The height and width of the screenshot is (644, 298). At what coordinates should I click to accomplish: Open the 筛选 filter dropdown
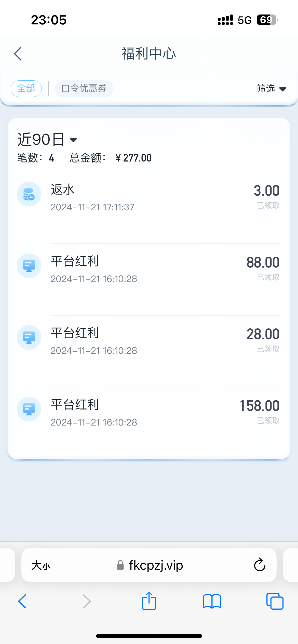point(272,89)
